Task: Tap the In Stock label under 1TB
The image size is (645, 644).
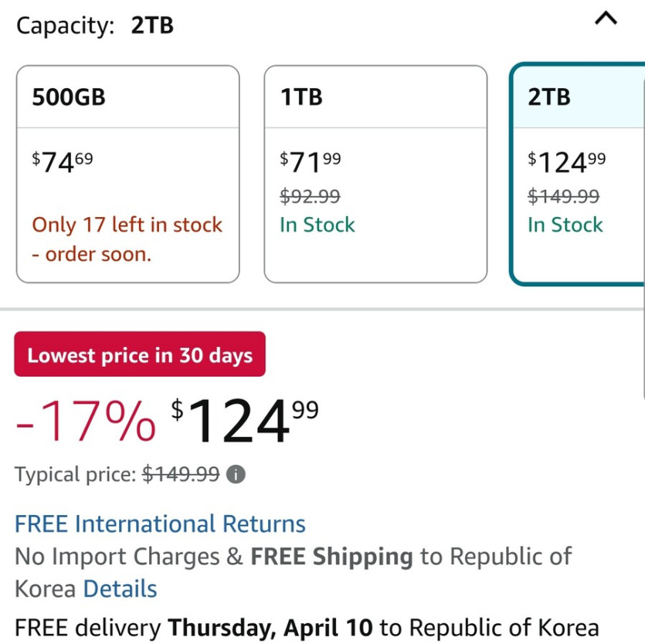Action: [x=317, y=225]
